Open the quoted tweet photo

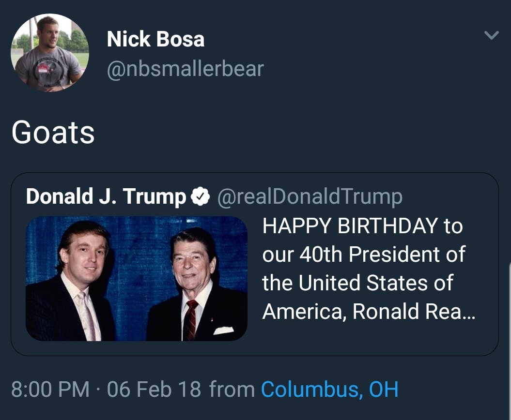point(137,278)
